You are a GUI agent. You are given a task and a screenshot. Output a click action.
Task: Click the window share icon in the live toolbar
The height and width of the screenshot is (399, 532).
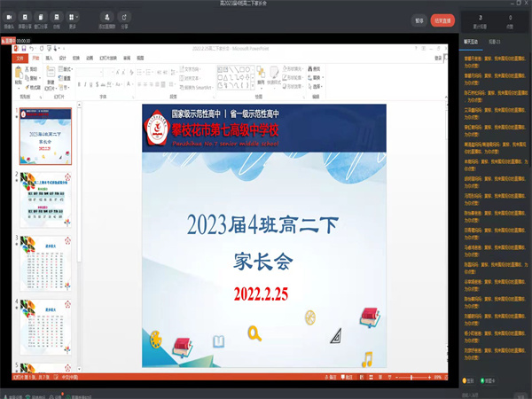(41, 17)
